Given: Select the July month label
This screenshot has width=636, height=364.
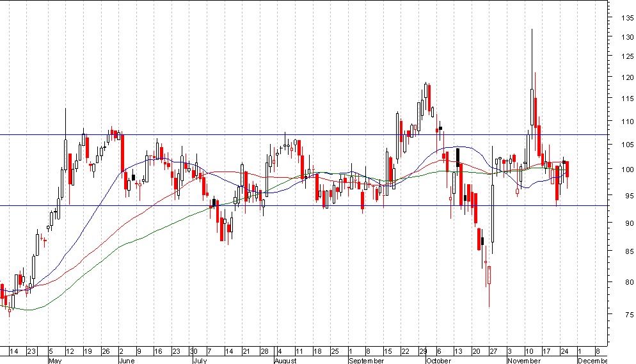Looking at the screenshot, I should [x=200, y=360].
